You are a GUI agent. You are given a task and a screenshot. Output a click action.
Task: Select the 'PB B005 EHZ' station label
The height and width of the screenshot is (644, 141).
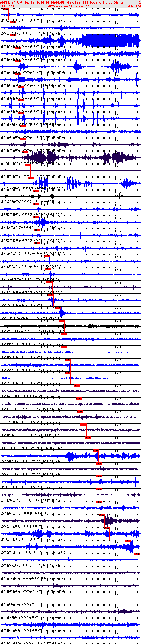pos(10,215)
